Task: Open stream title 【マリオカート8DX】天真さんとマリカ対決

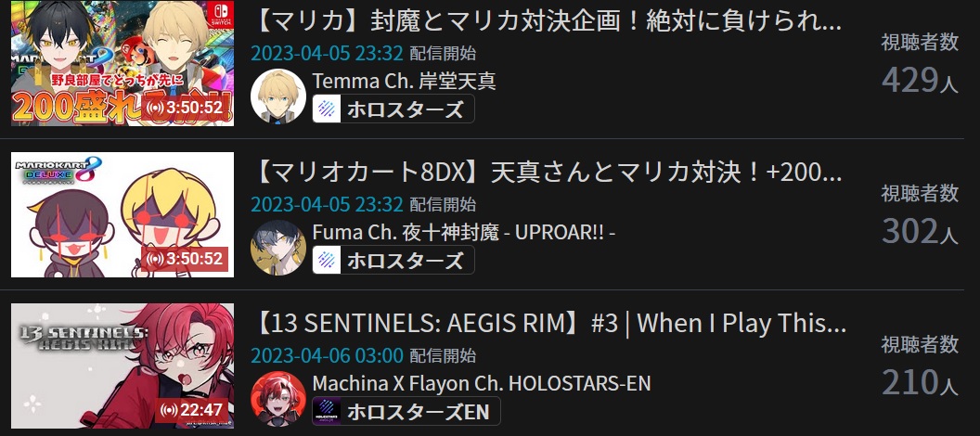Action: click(x=547, y=173)
